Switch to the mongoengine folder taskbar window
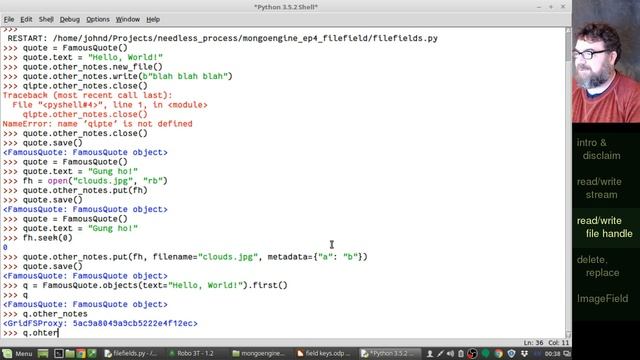This screenshot has height=360, width=640. (259, 353)
